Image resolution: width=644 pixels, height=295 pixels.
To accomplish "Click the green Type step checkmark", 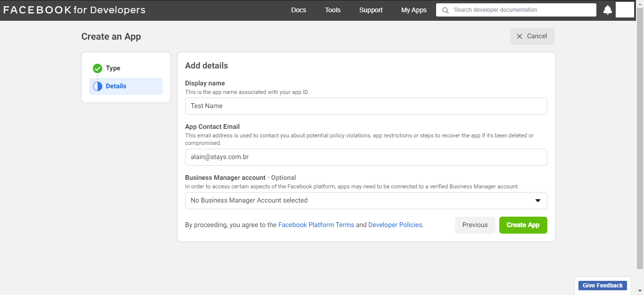I will 98,68.
